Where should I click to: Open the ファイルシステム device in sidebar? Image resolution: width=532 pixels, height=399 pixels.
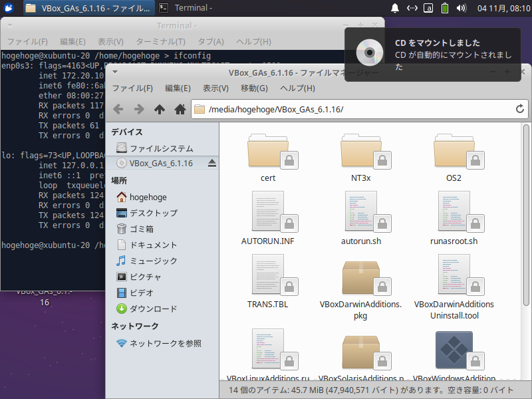point(162,148)
